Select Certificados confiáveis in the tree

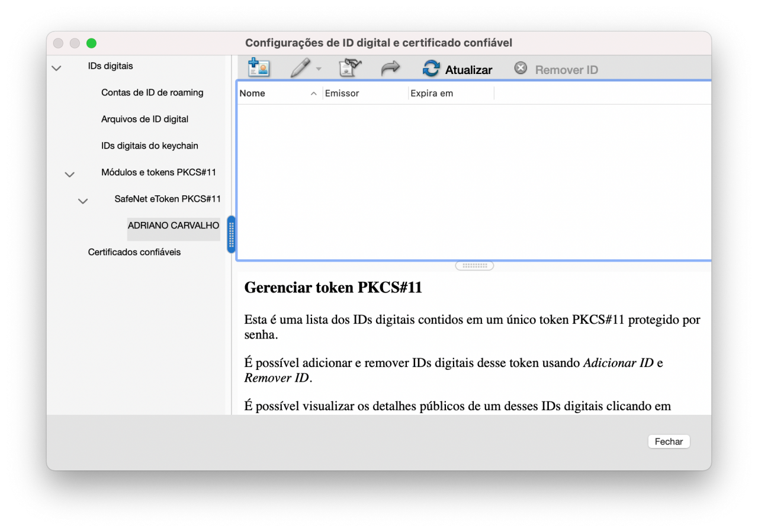[x=134, y=252]
